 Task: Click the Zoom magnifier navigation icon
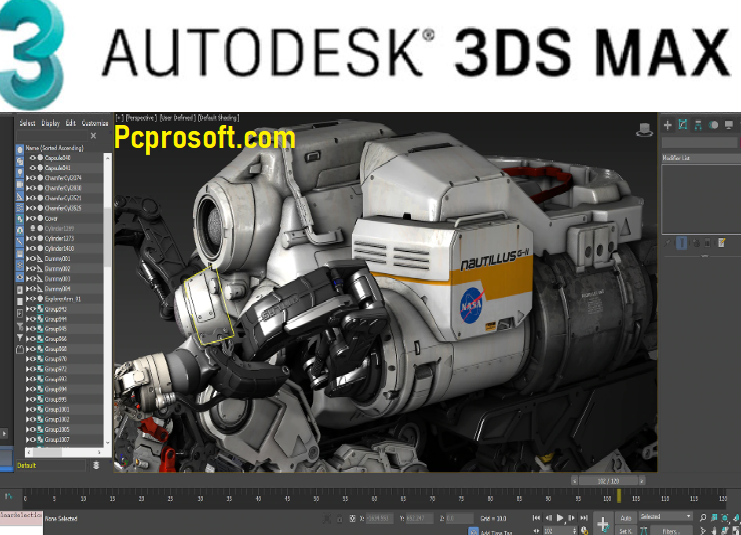point(703,518)
